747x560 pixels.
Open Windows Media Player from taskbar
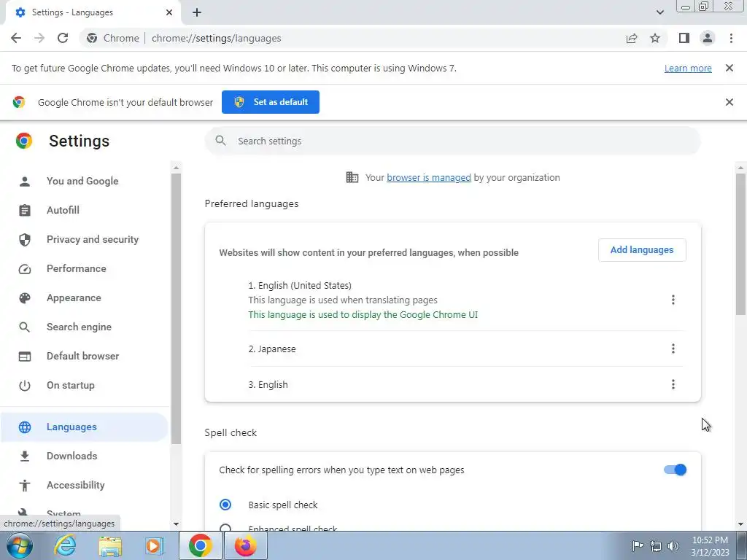click(155, 545)
